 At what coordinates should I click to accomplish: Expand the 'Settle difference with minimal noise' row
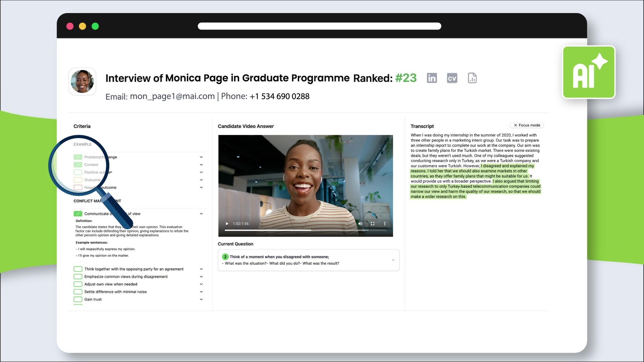(201, 292)
